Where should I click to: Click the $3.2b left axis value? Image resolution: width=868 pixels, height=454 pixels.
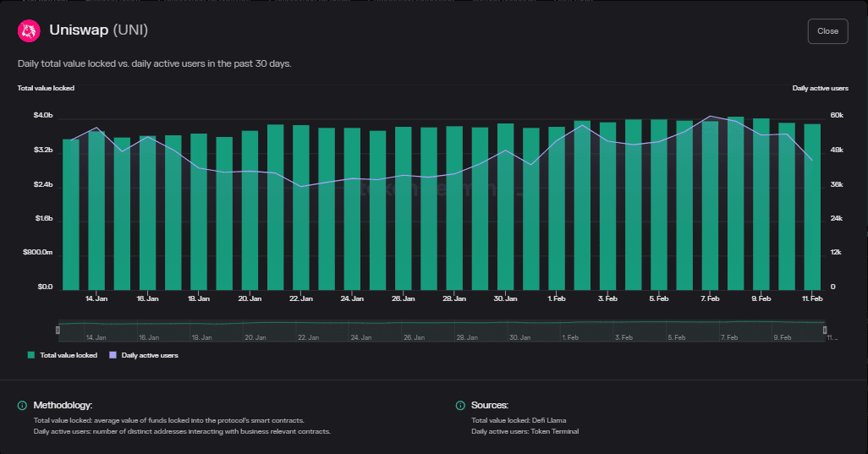43,150
